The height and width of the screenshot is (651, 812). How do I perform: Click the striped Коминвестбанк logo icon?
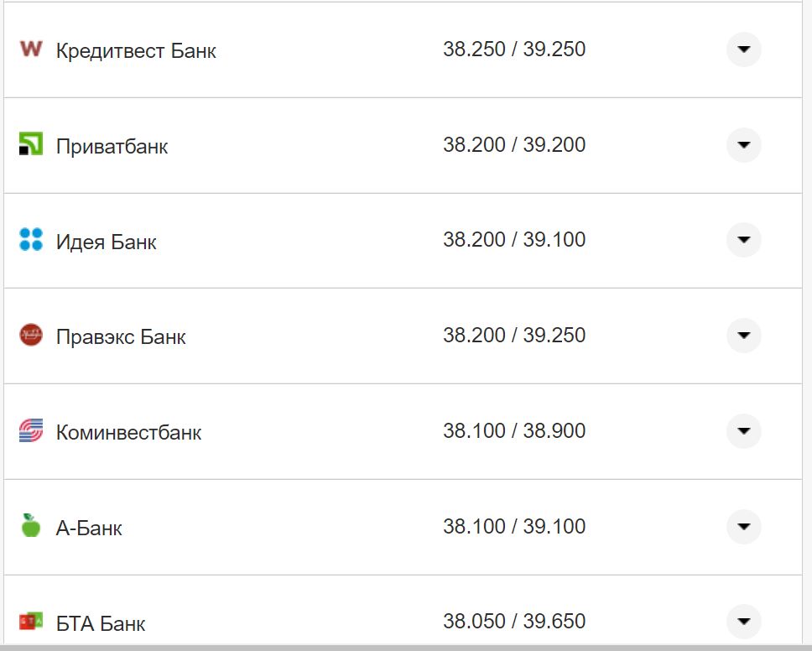click(30, 431)
